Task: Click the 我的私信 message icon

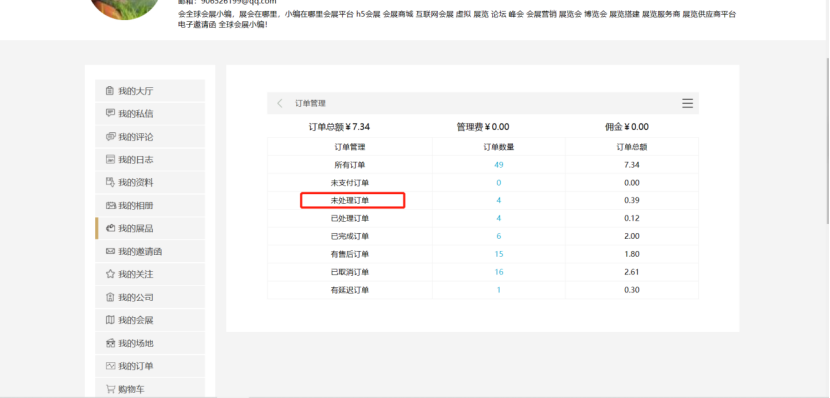Action: [110, 113]
